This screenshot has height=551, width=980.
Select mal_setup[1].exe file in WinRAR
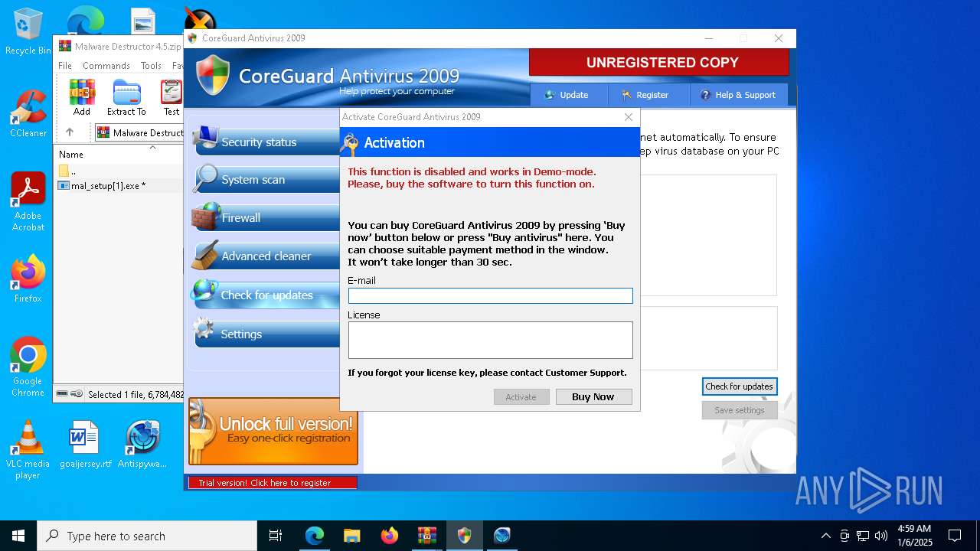click(119, 186)
